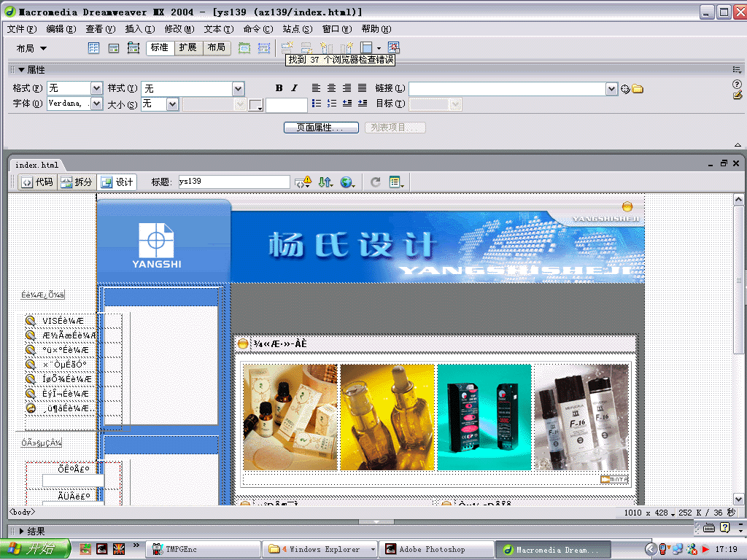Open the 站点 (Site) menu
Viewport: 747px width, 560px height.
tap(297, 29)
